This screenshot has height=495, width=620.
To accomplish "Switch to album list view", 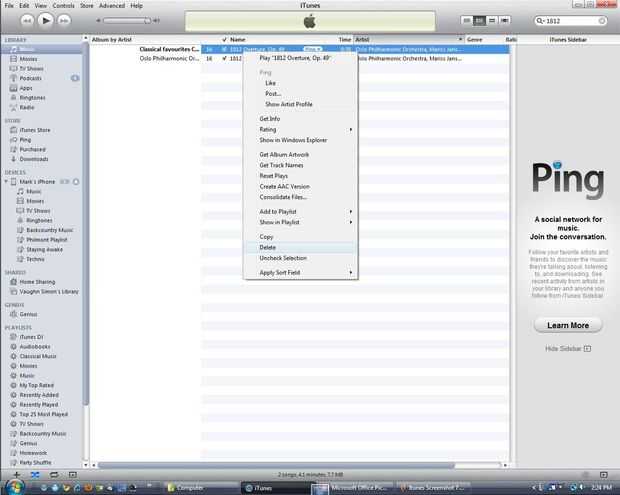I will pos(479,21).
